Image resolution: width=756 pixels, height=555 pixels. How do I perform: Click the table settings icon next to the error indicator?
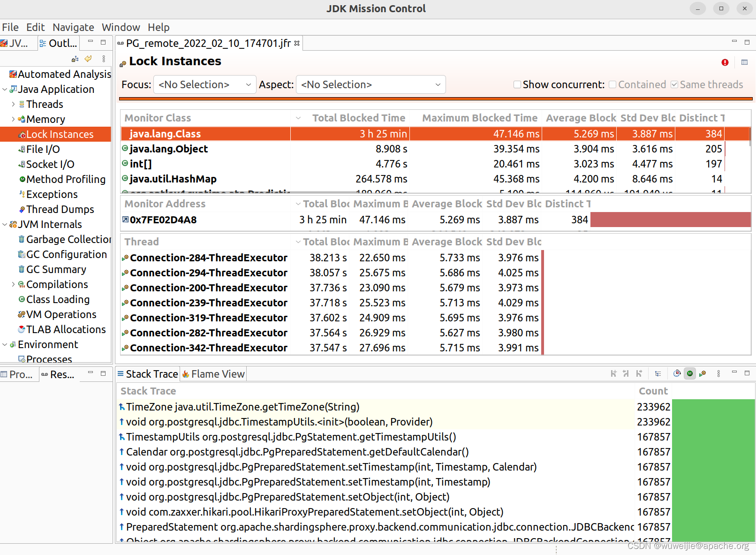pos(744,62)
